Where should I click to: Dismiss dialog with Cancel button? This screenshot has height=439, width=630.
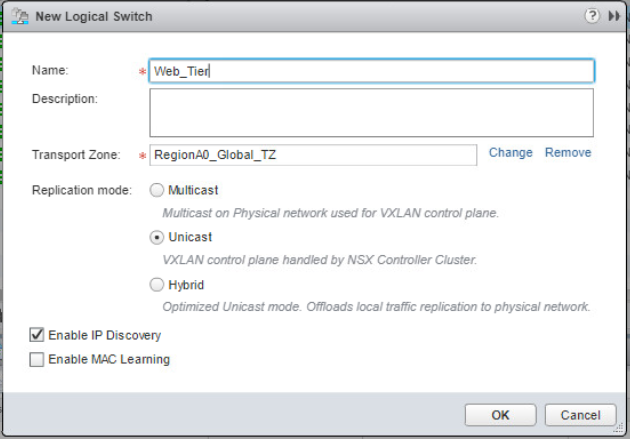point(580,415)
